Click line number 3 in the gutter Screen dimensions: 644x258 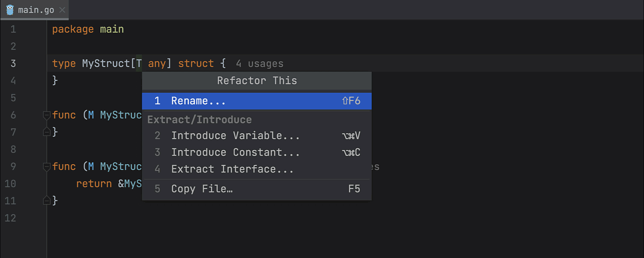tap(13, 64)
